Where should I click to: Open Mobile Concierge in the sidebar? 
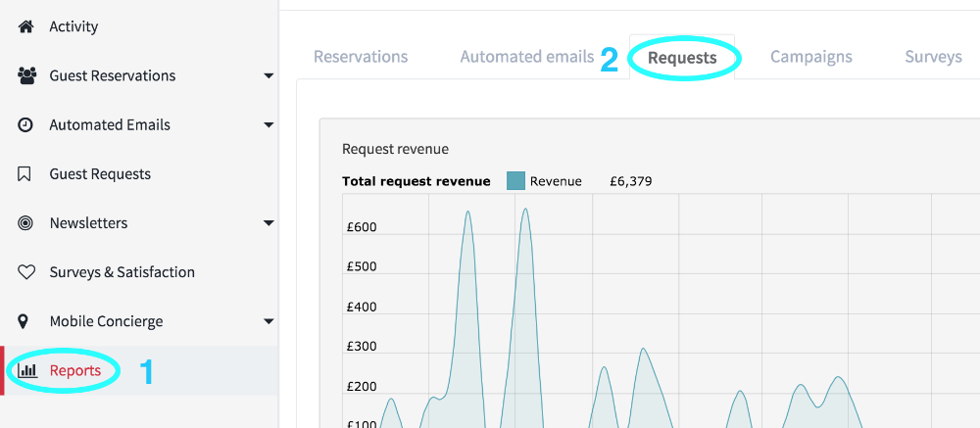(x=106, y=322)
